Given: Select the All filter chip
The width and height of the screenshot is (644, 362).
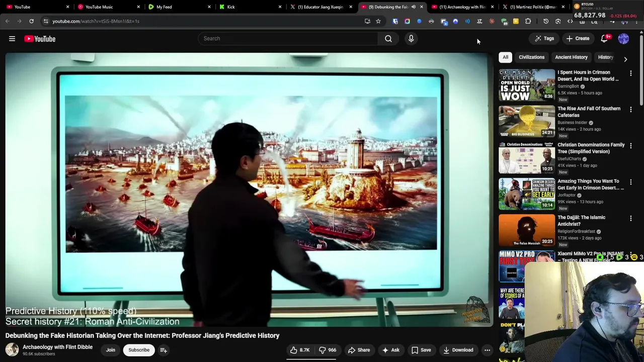Looking at the screenshot, I should (x=505, y=57).
